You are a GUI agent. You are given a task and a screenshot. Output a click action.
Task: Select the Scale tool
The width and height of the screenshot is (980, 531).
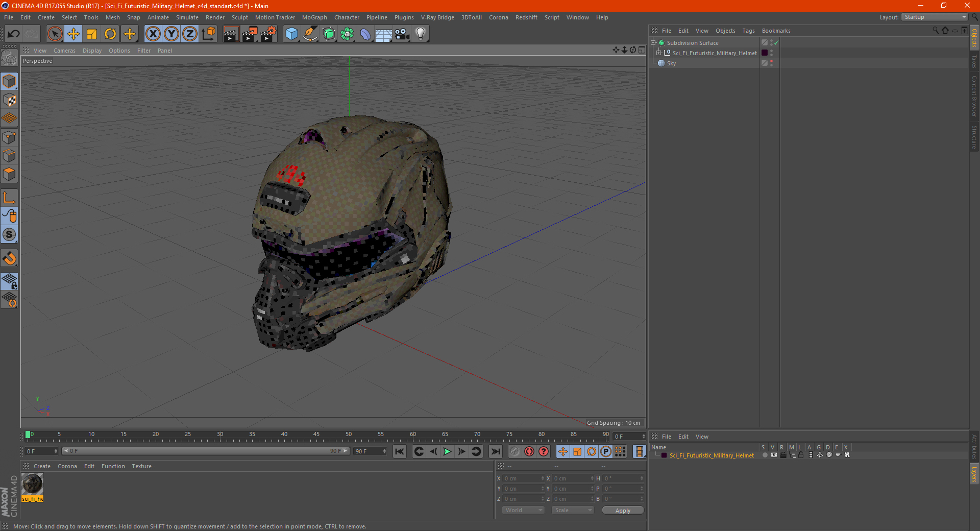tap(92, 34)
